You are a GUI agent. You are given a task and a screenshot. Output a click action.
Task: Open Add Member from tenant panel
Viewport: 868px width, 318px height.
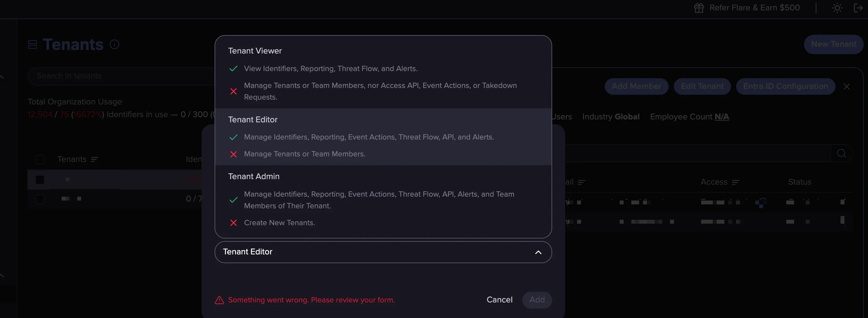coord(636,87)
